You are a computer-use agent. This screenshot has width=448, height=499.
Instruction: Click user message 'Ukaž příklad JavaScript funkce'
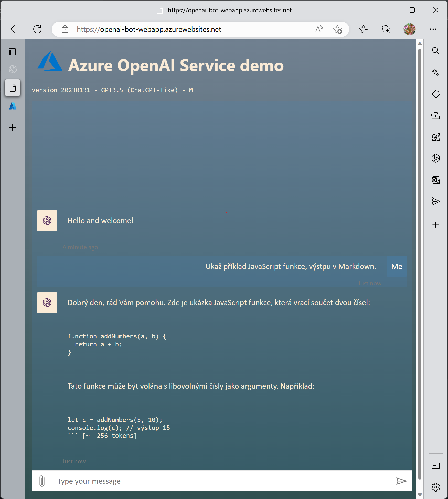coord(291,266)
